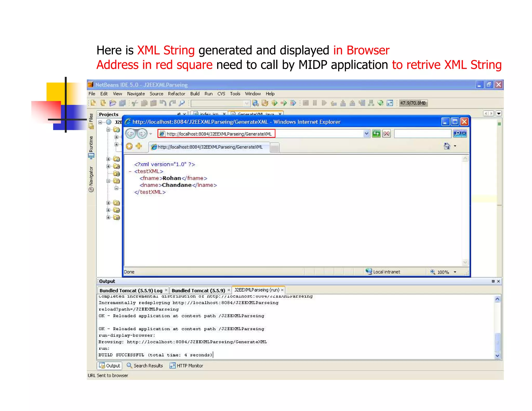Click the New File toolbar icon

coord(94,103)
